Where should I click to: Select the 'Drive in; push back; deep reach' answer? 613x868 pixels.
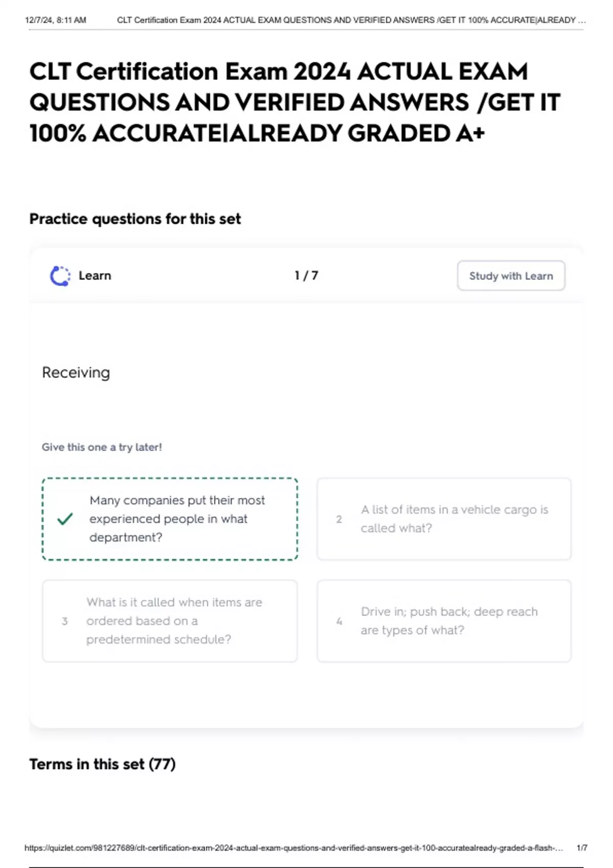[449, 621]
